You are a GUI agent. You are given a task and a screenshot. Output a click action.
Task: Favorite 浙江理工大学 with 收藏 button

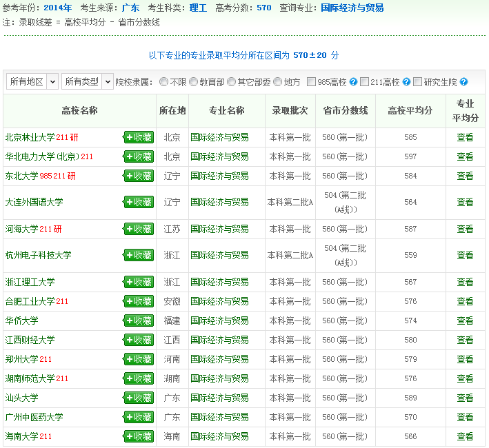(x=139, y=282)
